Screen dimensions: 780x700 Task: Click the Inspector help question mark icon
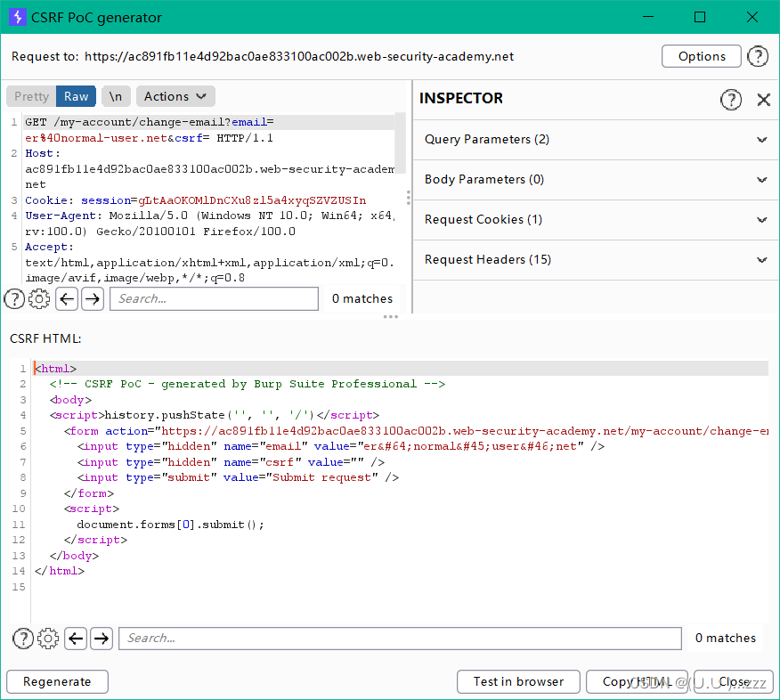(731, 100)
